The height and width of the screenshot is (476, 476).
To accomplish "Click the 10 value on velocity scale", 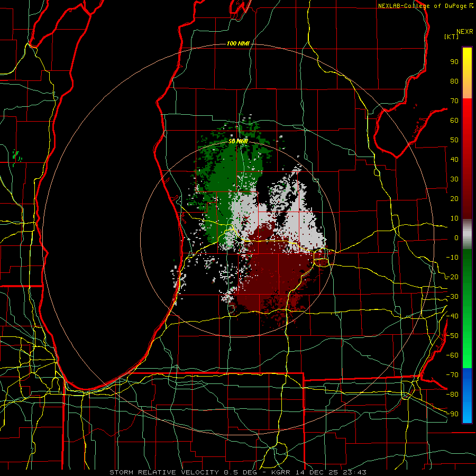I will tap(454, 218).
